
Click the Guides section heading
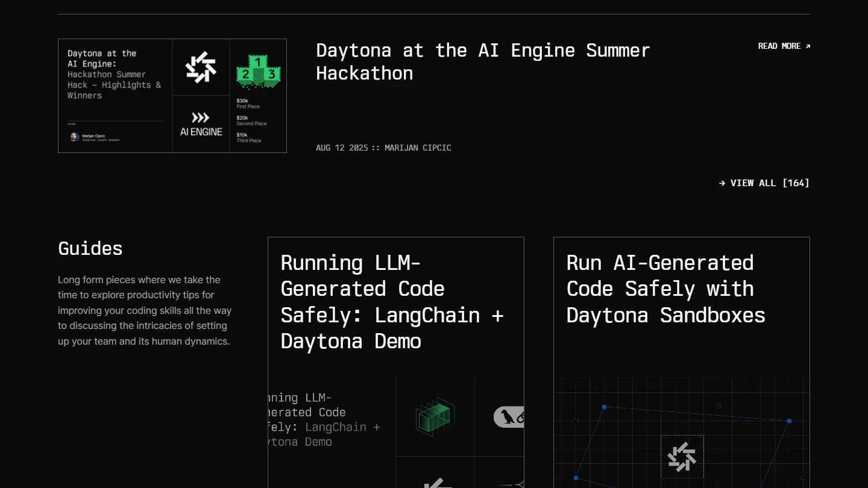click(x=90, y=248)
